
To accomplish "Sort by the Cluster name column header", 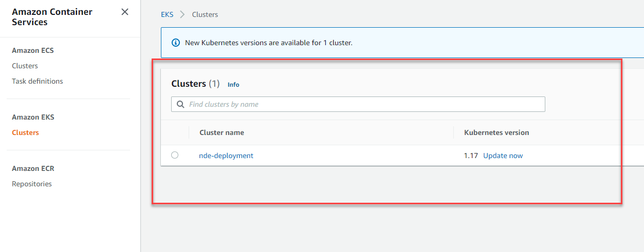I will pyautogui.click(x=222, y=132).
